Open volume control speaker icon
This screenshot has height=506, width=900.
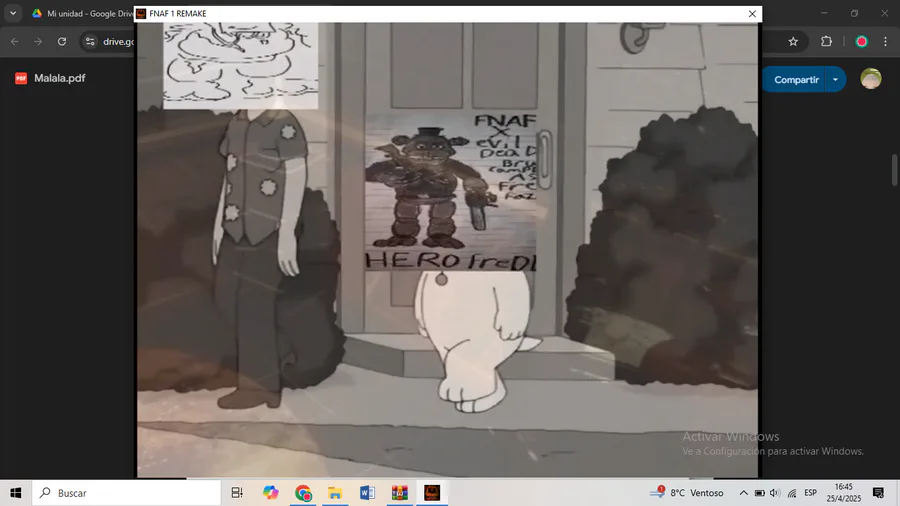click(x=775, y=493)
